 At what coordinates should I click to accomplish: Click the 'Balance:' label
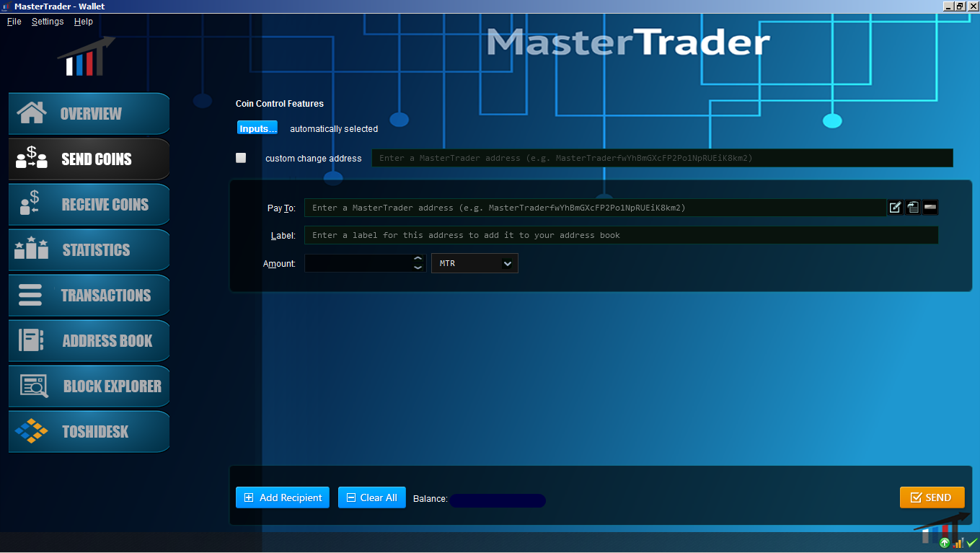point(431,498)
